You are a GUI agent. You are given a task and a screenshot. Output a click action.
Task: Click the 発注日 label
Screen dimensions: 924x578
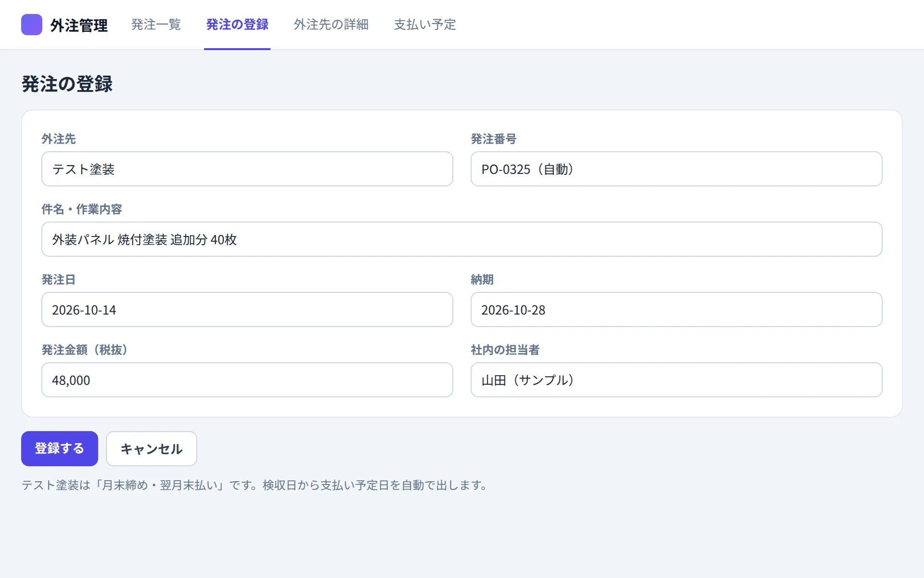coord(59,280)
